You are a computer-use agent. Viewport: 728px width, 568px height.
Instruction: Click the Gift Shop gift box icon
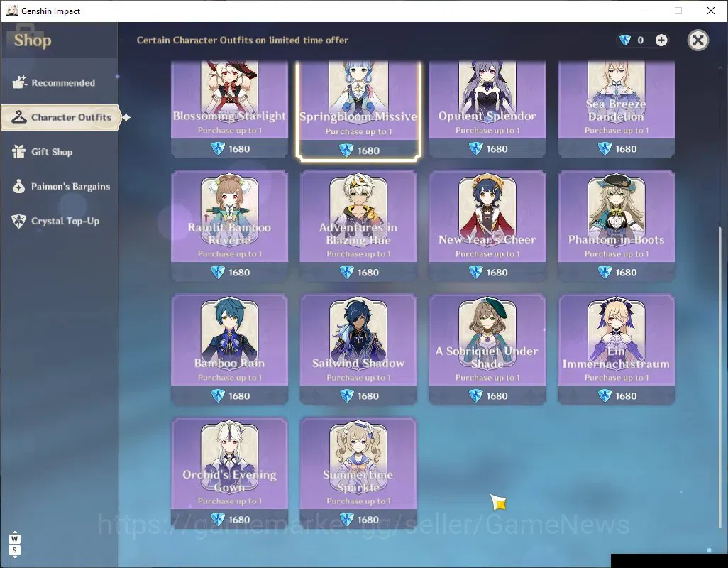(x=18, y=151)
